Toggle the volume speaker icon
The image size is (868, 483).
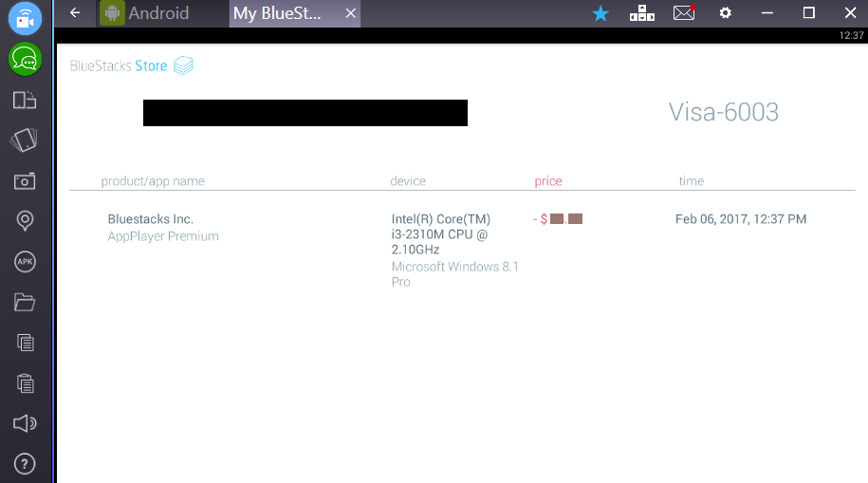coord(25,424)
